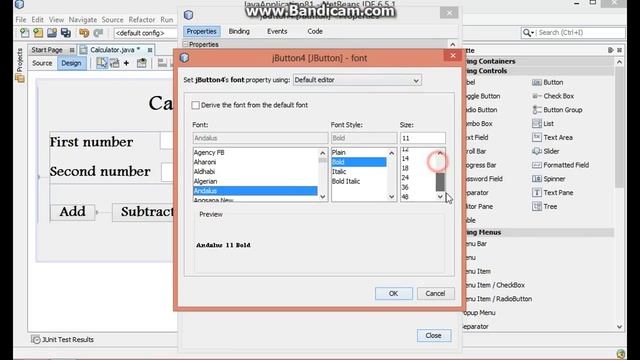Select the Subtract button in the design form
The image size is (640, 360).
[144, 212]
